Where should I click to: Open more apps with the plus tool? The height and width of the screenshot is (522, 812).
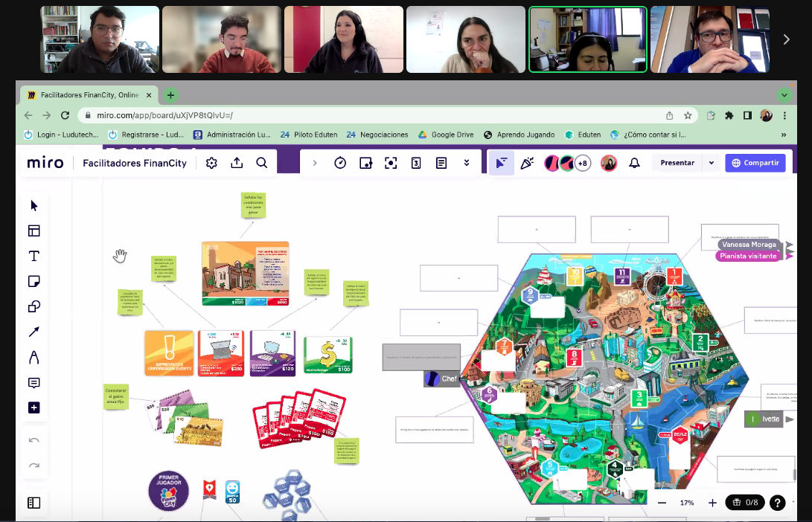[x=34, y=407]
